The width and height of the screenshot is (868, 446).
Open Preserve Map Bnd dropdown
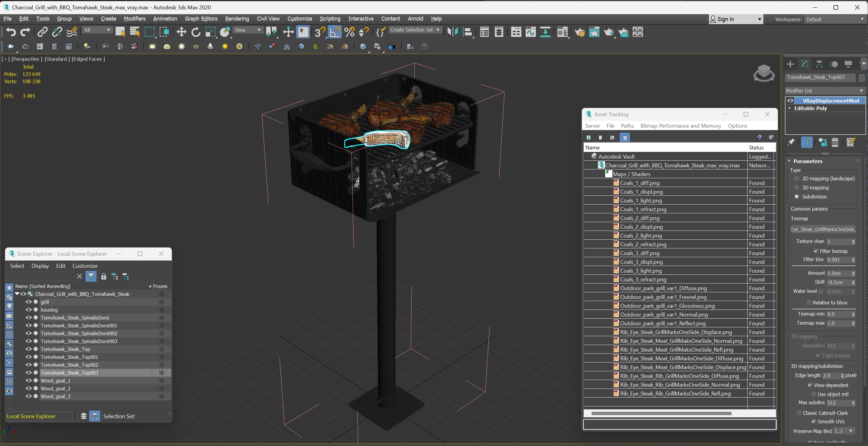tap(844, 431)
